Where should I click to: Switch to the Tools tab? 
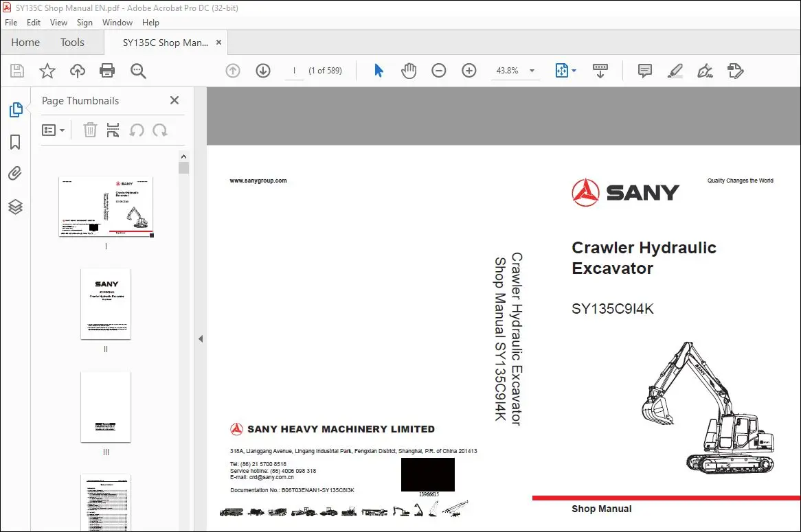(x=73, y=43)
